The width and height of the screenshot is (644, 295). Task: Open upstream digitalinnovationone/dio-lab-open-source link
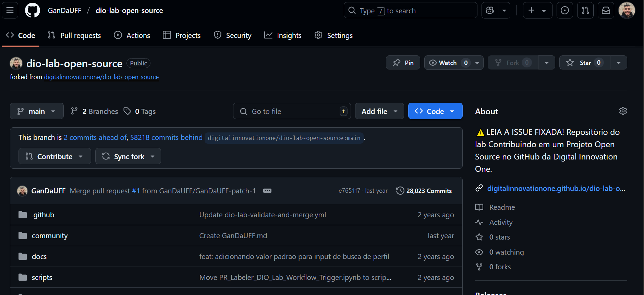(101, 77)
